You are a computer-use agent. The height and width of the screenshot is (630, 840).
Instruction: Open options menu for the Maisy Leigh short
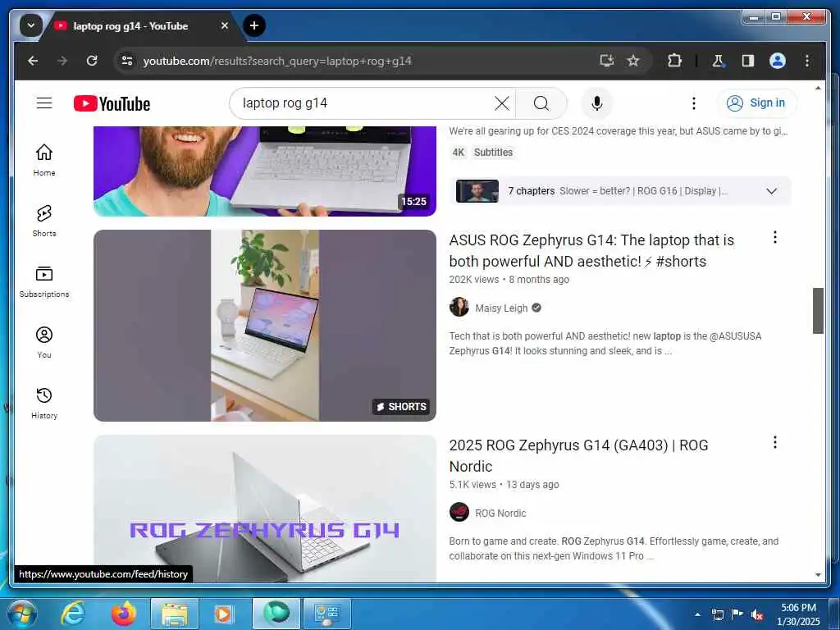(x=774, y=237)
